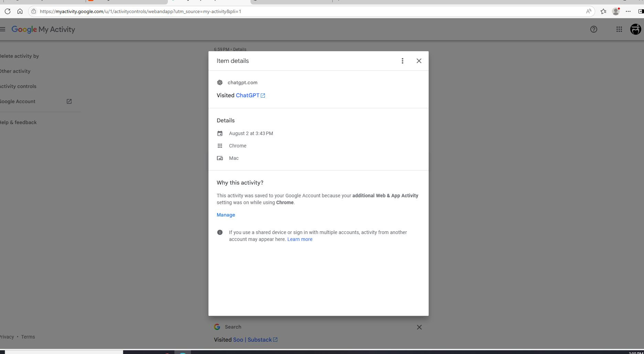The width and height of the screenshot is (644, 354).
Task: Close the Item details dialog
Action: (419, 61)
